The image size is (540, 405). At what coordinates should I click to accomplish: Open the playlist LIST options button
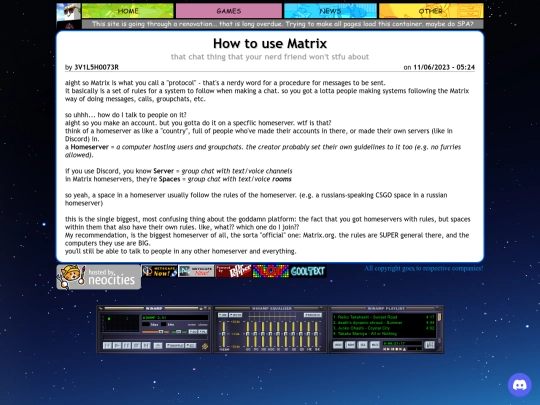(x=429, y=345)
